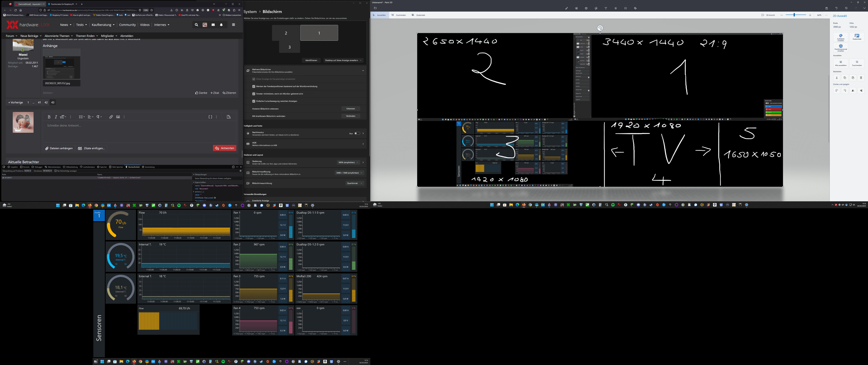868x365 pixels.
Task: Open the stickers tool in Paint 3D
Action: [596, 8]
